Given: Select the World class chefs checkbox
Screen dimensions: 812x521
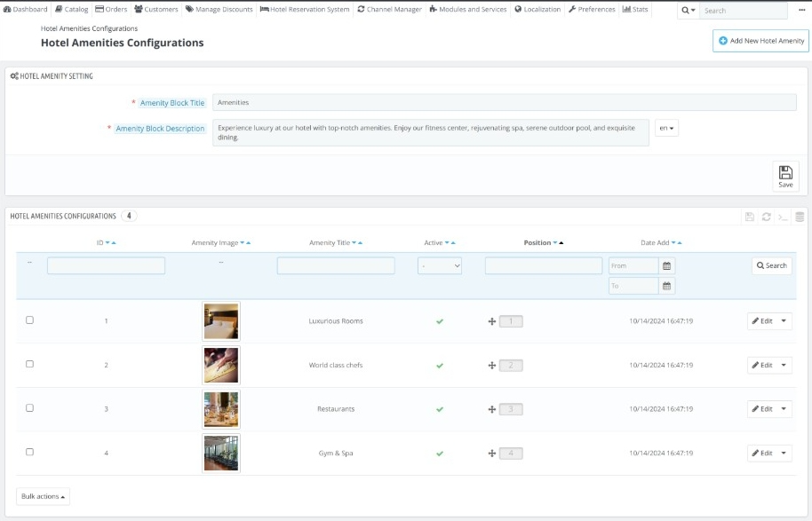Looking at the screenshot, I should pos(29,364).
